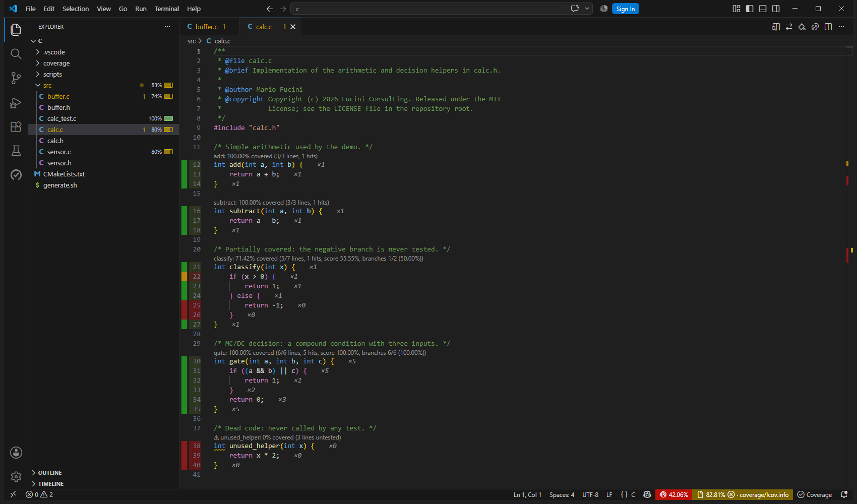Open the View menu

(x=104, y=9)
